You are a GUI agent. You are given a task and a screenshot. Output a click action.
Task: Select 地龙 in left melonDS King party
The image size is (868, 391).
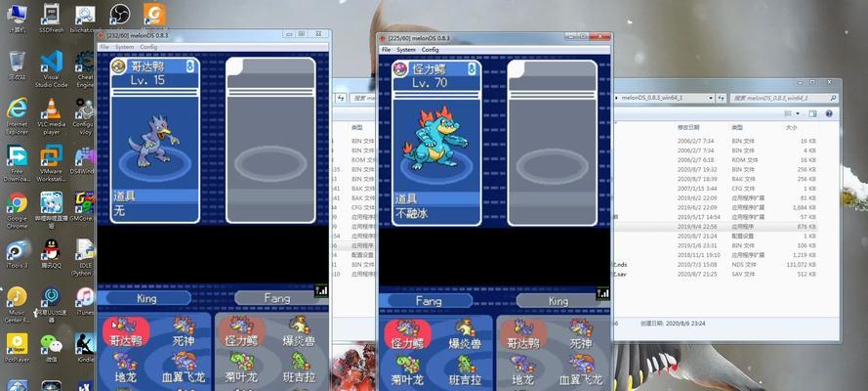127,369
